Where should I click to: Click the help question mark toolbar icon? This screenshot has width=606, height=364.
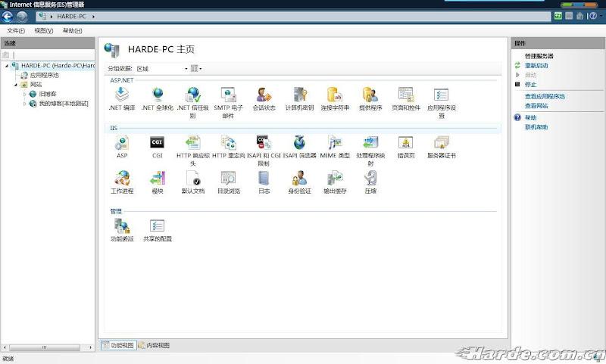point(593,16)
